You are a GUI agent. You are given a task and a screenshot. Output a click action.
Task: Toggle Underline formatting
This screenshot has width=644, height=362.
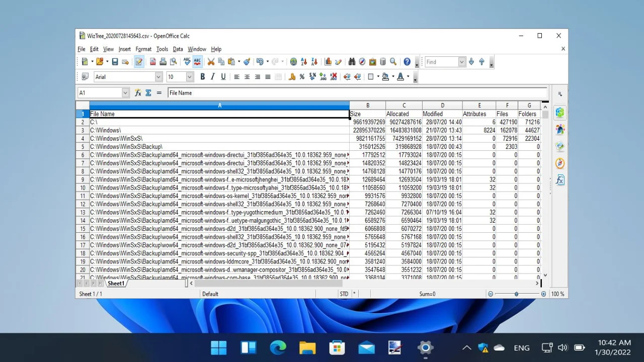tap(223, 77)
